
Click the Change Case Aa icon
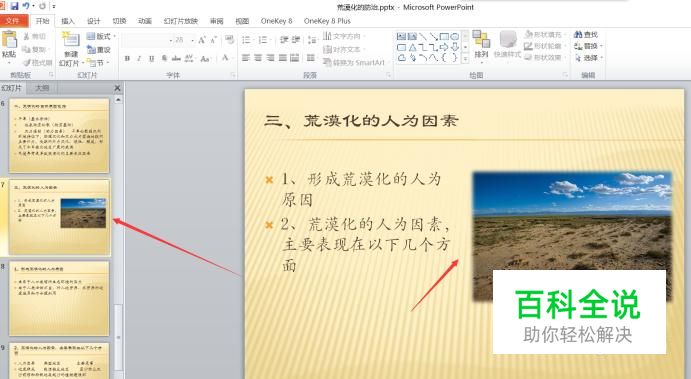[205, 58]
